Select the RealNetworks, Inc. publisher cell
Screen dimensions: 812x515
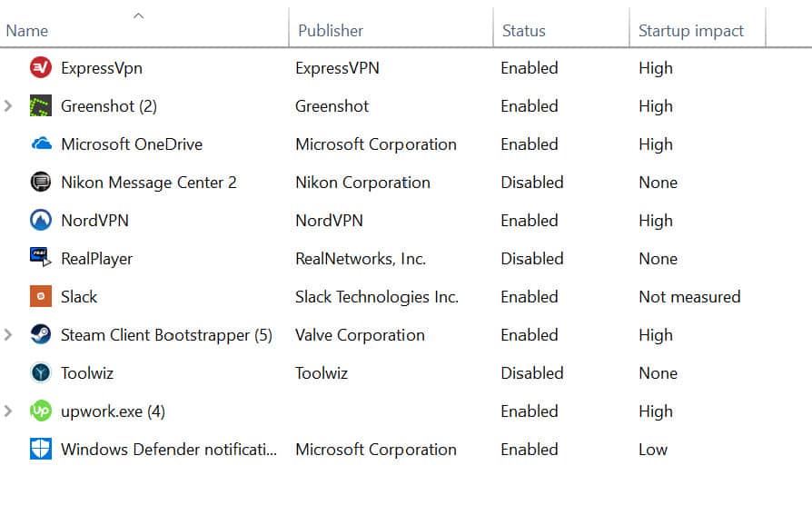tap(361, 259)
